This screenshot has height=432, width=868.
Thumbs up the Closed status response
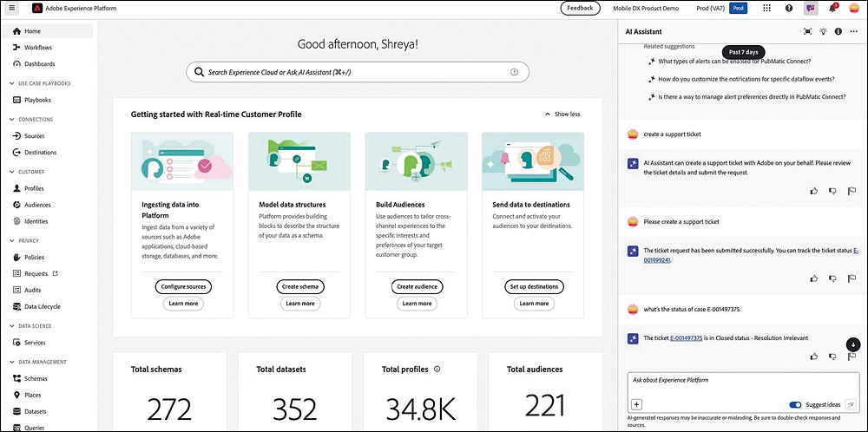pos(814,357)
